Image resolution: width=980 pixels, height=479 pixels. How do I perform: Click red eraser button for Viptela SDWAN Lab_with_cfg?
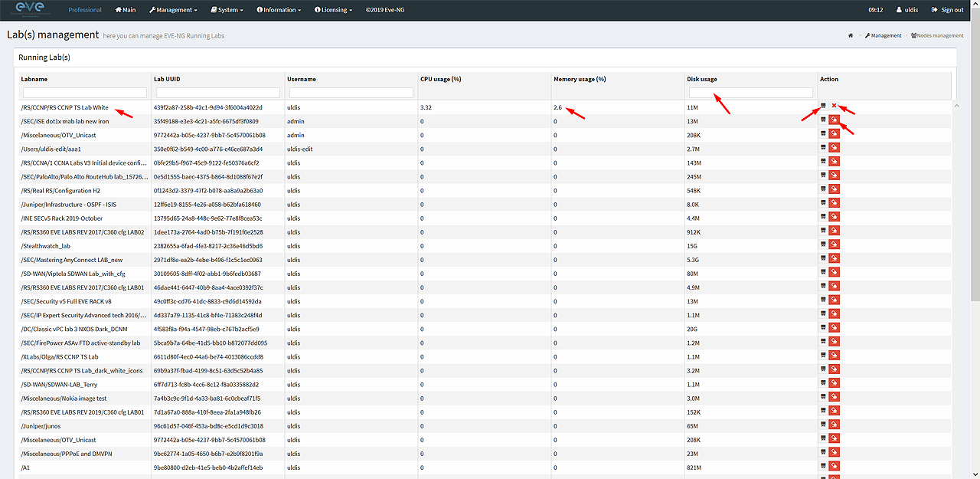[835, 271]
